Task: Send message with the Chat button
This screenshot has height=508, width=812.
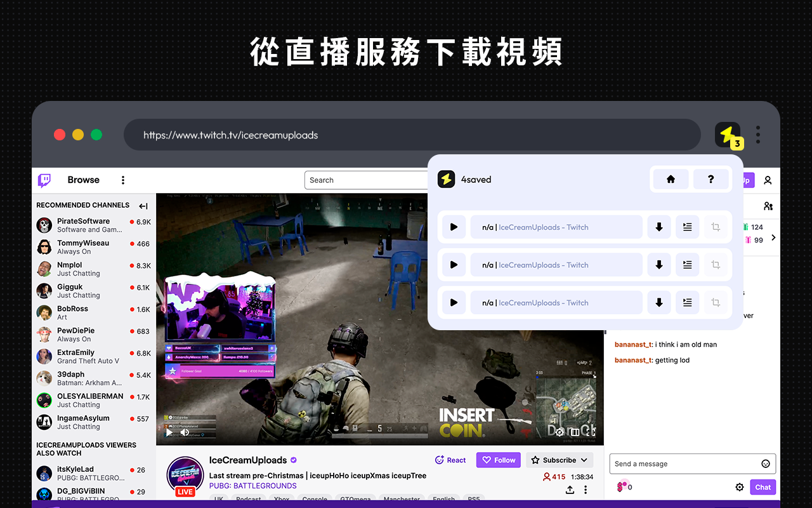Action: pyautogui.click(x=763, y=487)
